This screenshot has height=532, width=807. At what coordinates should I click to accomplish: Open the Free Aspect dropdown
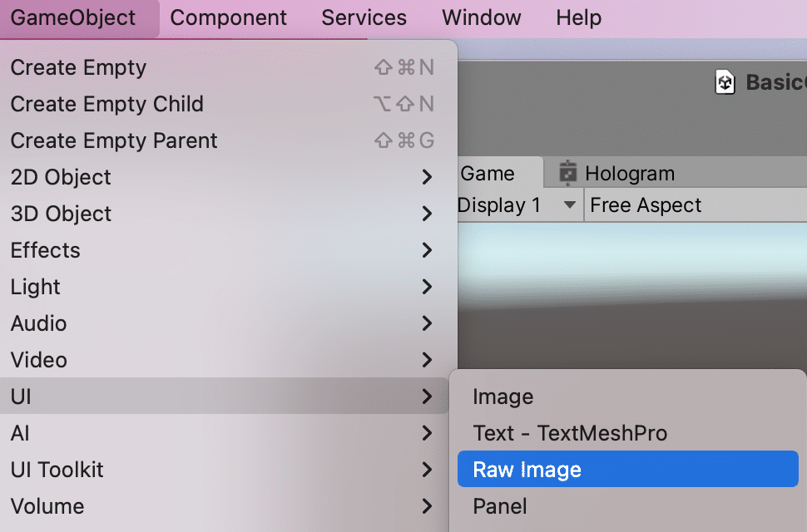646,205
